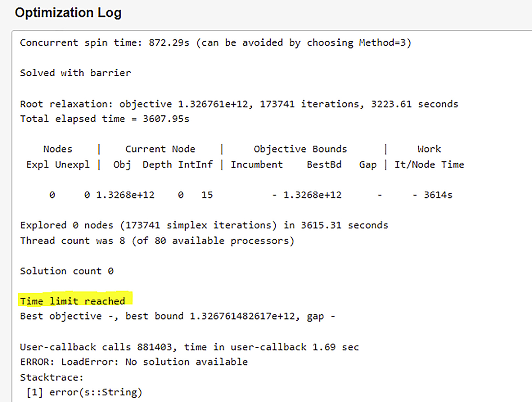Screen dimensions: 532x402
Task: Click the Solved with barrier line
Action: 75,73
